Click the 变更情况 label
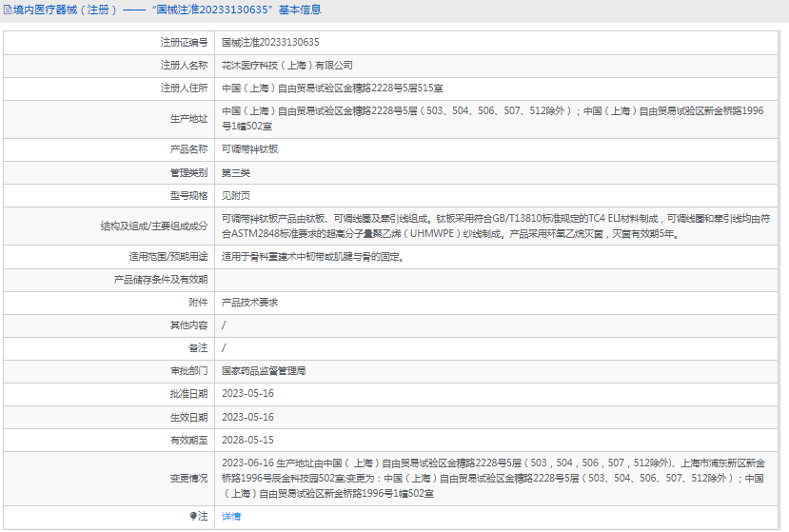The height and width of the screenshot is (532, 789). pyautogui.click(x=188, y=479)
